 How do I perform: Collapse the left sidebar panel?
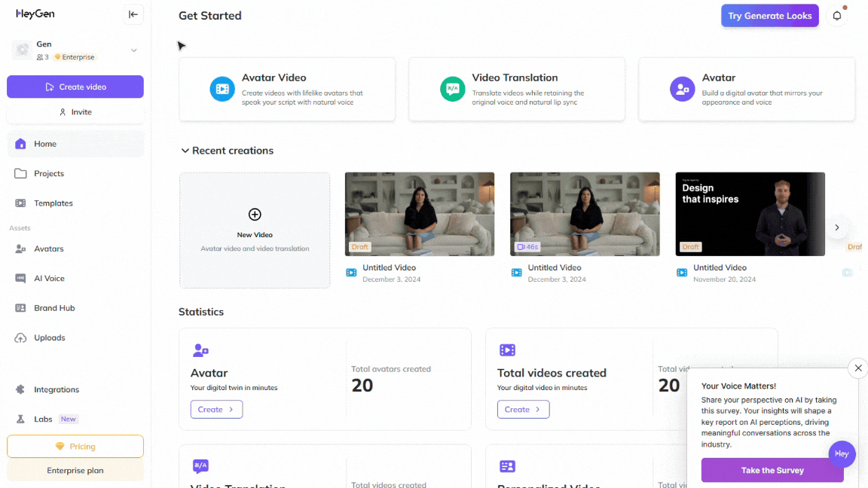coord(133,14)
